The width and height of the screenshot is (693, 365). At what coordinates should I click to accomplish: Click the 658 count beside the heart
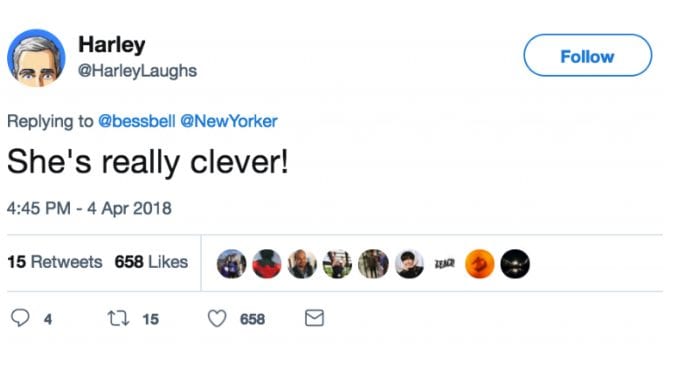252,319
